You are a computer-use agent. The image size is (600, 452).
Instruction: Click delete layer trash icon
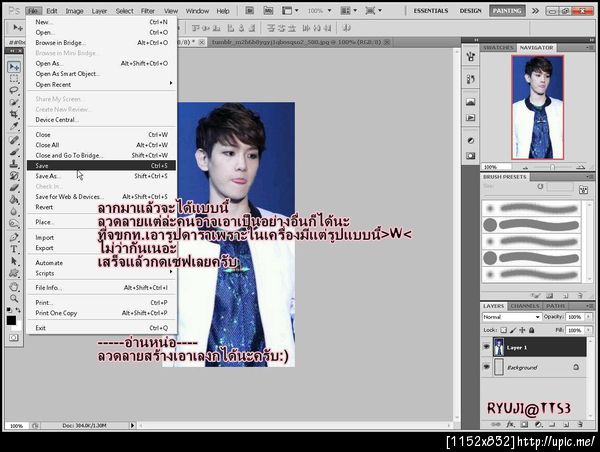tap(580, 424)
